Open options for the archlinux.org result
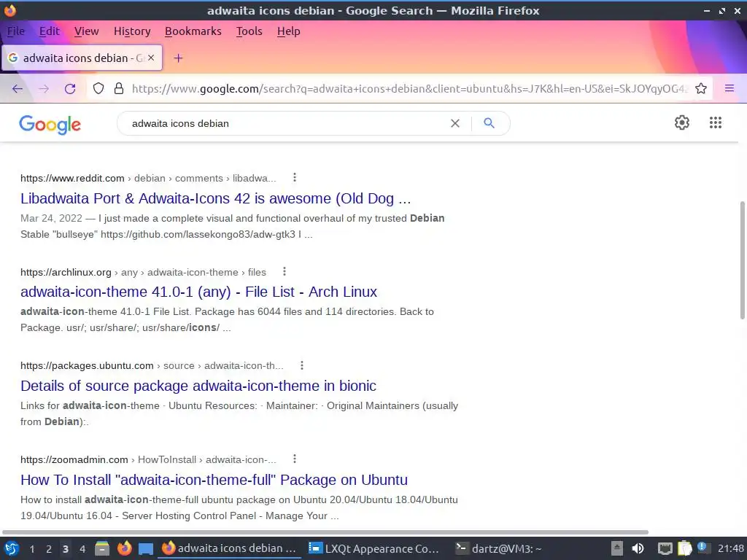This screenshot has height=560, width=747. [285, 271]
